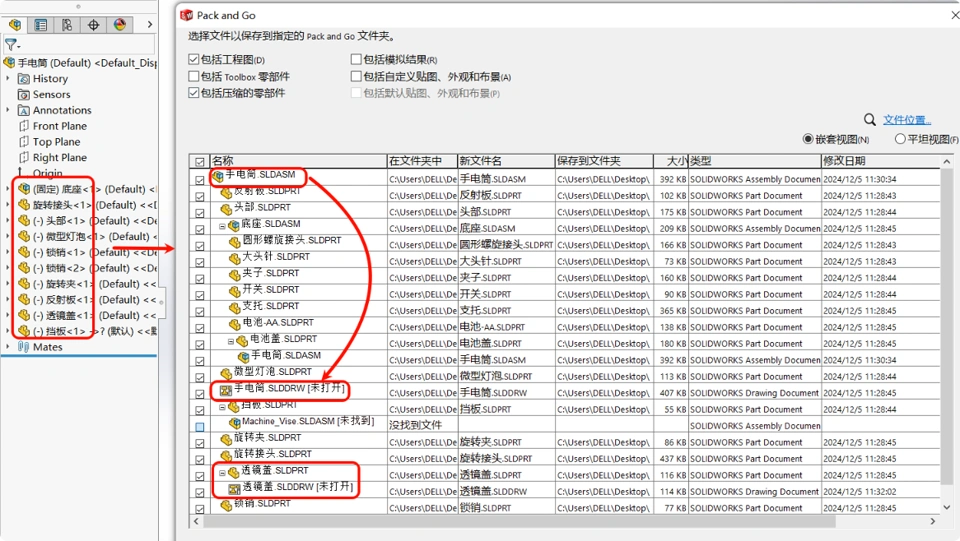Collapse the 挡板.SLDPRT tree node
Screen dimensions: 960x541
[x=222, y=406]
